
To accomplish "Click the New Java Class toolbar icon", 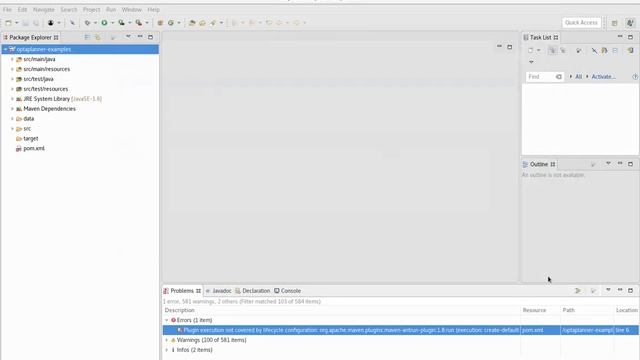I will (x=171, y=23).
